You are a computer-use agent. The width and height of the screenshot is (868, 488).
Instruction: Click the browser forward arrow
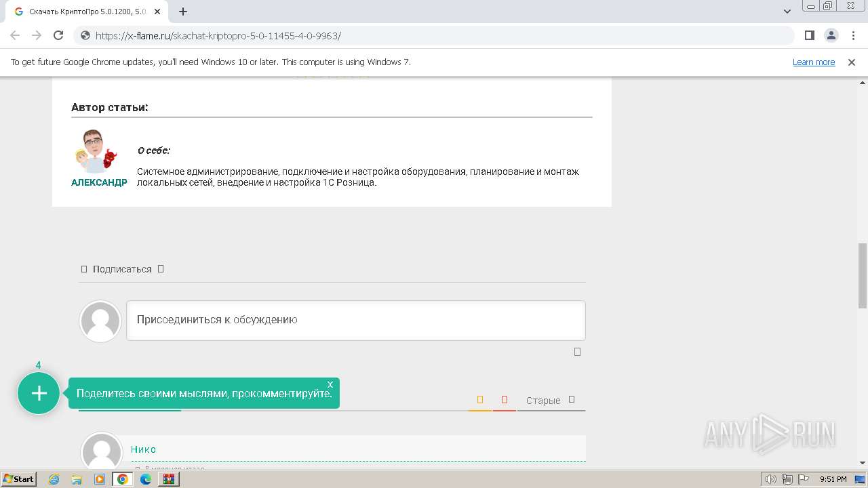37,35
